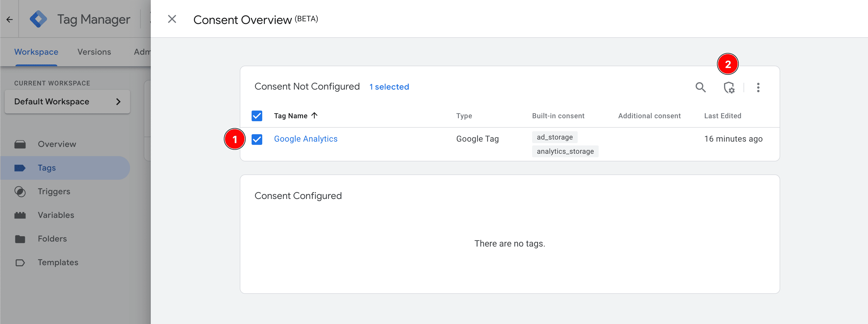The image size is (868, 324).
Task: Select the Workspace tab
Action: point(36,52)
